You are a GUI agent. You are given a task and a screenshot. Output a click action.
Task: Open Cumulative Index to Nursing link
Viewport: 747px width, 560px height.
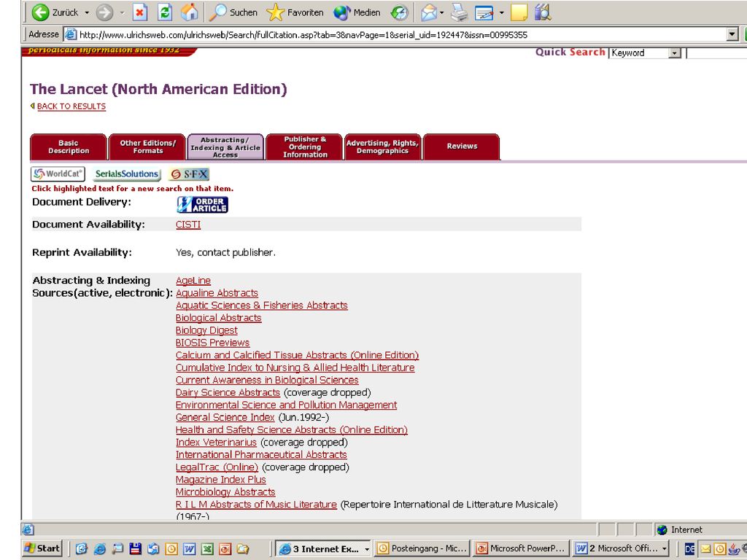click(x=295, y=367)
